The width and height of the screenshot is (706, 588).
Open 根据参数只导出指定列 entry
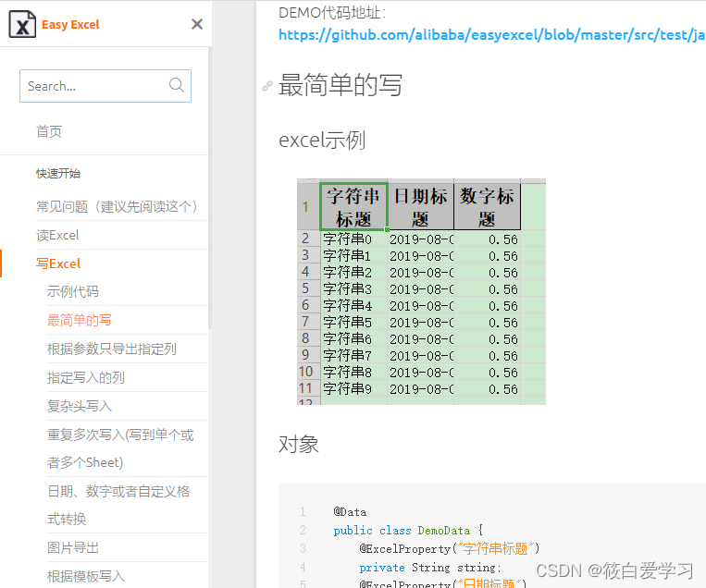112,349
